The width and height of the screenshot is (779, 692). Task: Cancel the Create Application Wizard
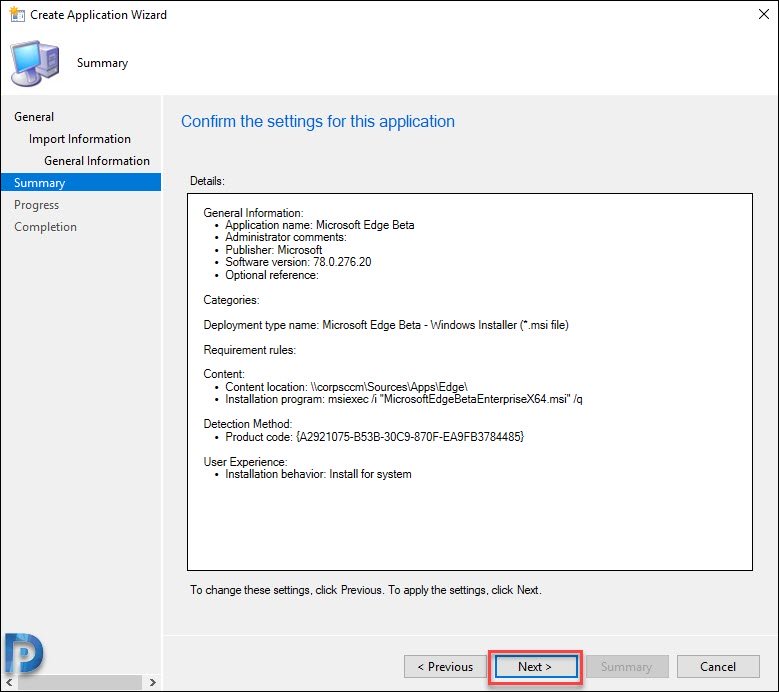coord(718,667)
